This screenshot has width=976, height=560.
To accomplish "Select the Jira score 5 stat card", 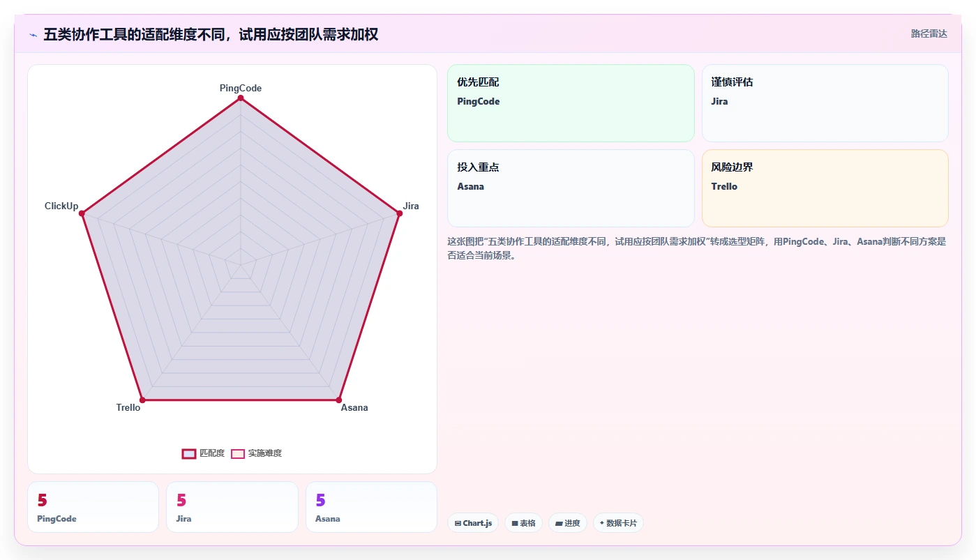I will (x=232, y=507).
